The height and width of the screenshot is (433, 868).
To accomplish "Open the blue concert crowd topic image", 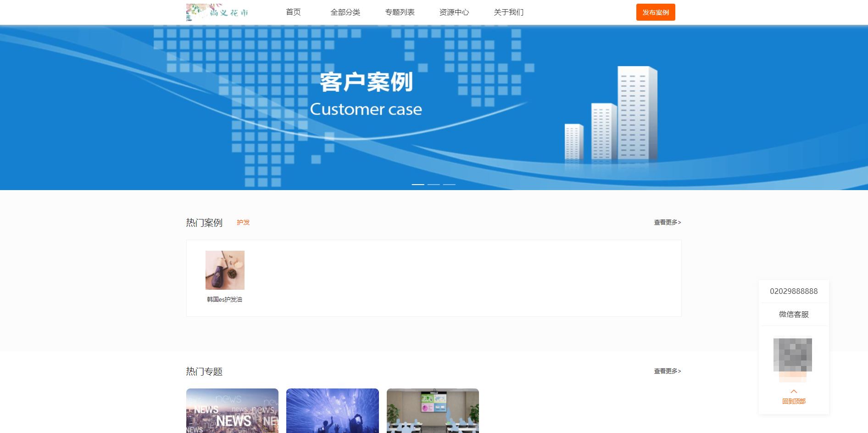I will (333, 411).
